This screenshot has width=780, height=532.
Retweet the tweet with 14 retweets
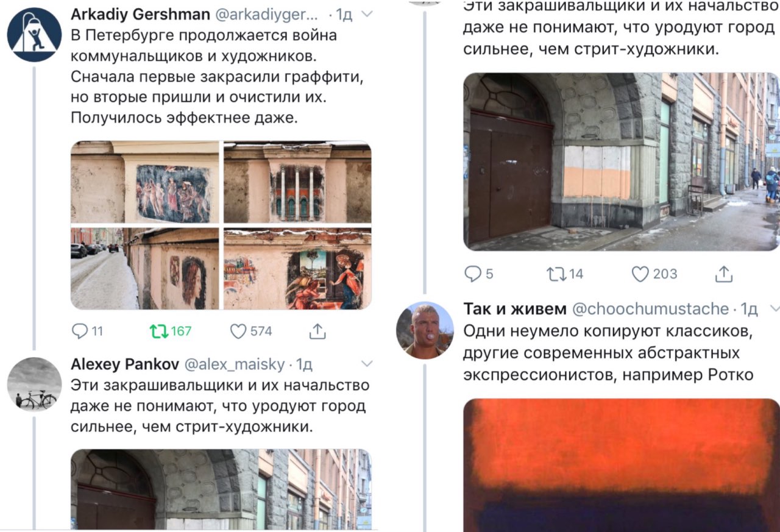[556, 274]
